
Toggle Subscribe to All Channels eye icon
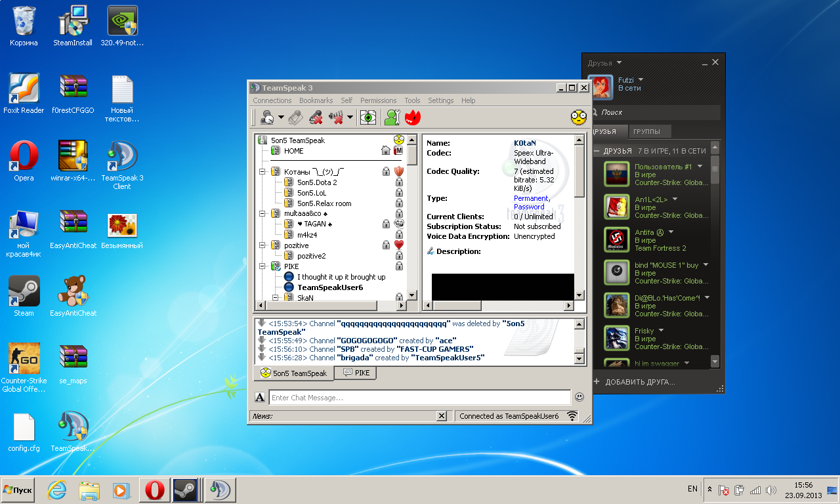(369, 117)
